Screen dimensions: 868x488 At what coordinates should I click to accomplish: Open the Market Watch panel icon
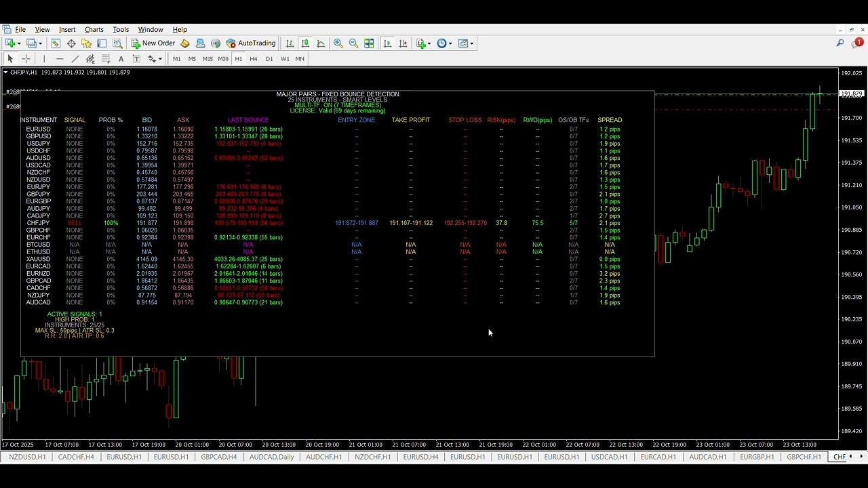56,43
